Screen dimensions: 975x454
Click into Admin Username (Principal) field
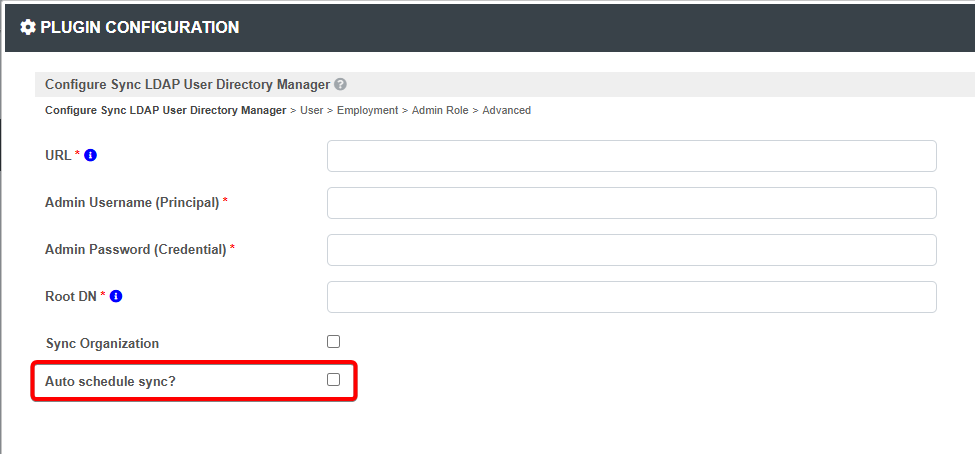pyautogui.click(x=632, y=203)
